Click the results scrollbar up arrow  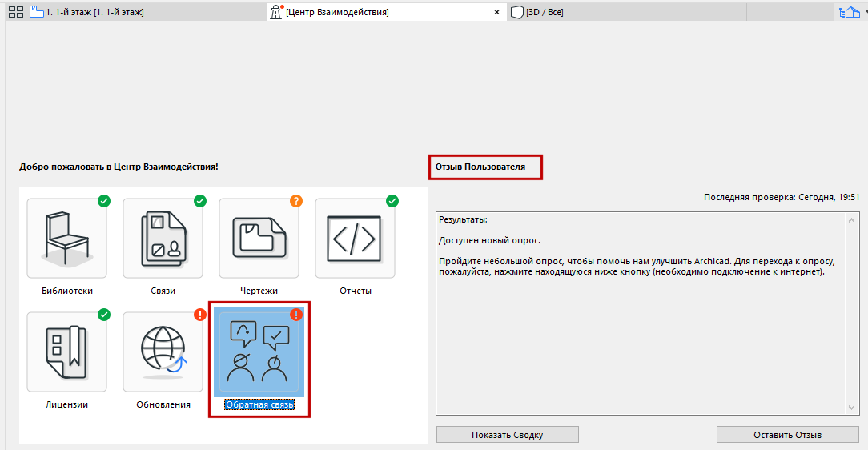pyautogui.click(x=851, y=220)
